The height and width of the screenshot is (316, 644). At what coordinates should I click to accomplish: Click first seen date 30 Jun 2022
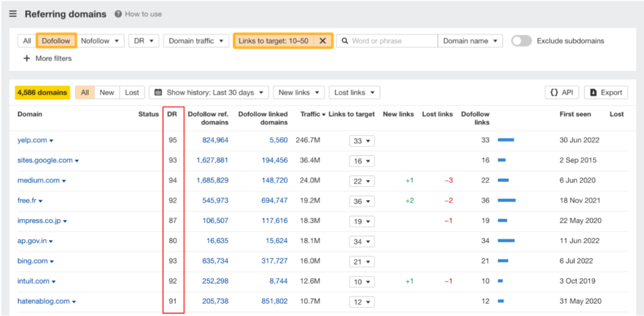pos(579,140)
